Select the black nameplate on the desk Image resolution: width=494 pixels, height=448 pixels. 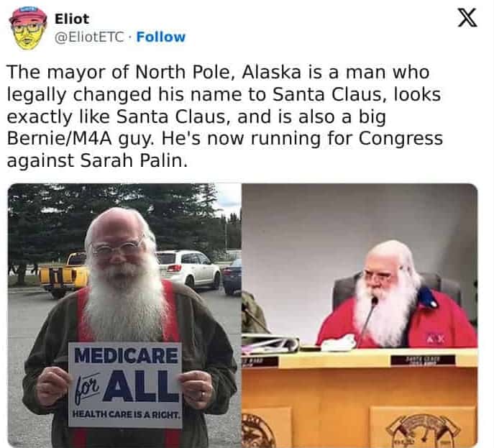[x=423, y=360]
